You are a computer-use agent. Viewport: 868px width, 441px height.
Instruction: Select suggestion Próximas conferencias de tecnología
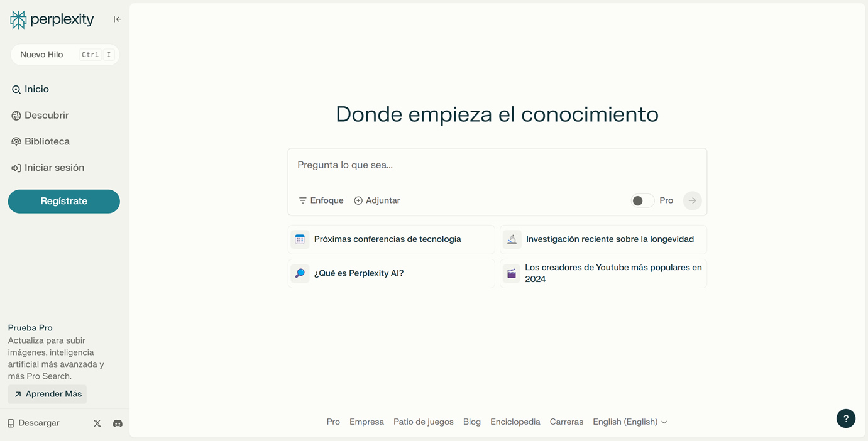coord(392,239)
